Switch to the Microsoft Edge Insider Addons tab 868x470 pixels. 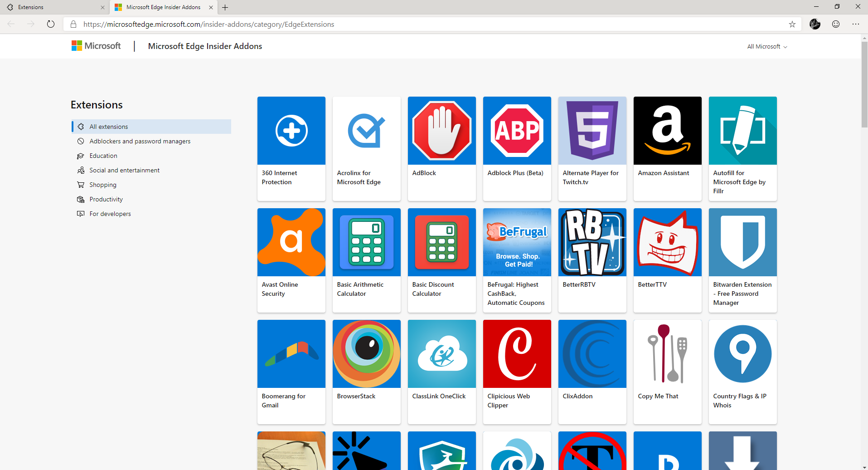tap(163, 7)
